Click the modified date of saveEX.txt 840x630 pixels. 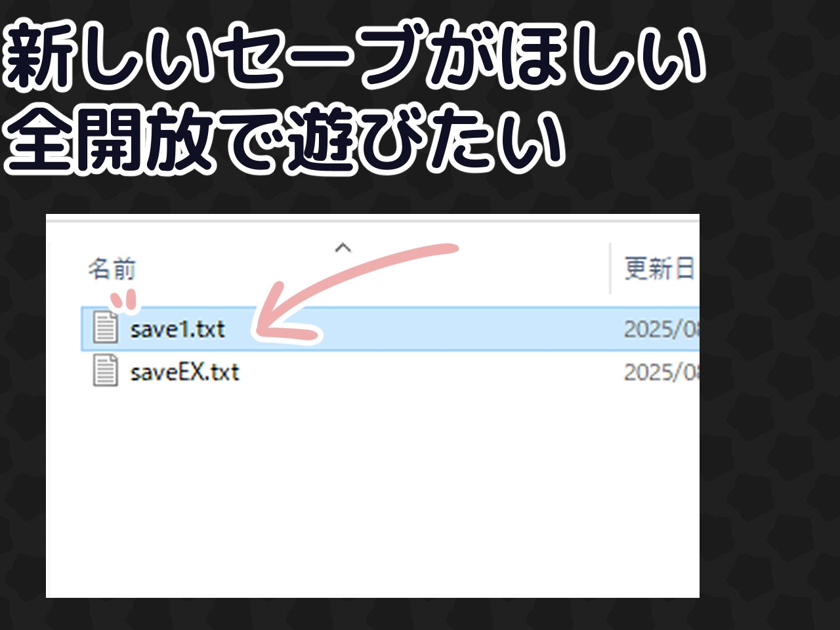[661, 372]
